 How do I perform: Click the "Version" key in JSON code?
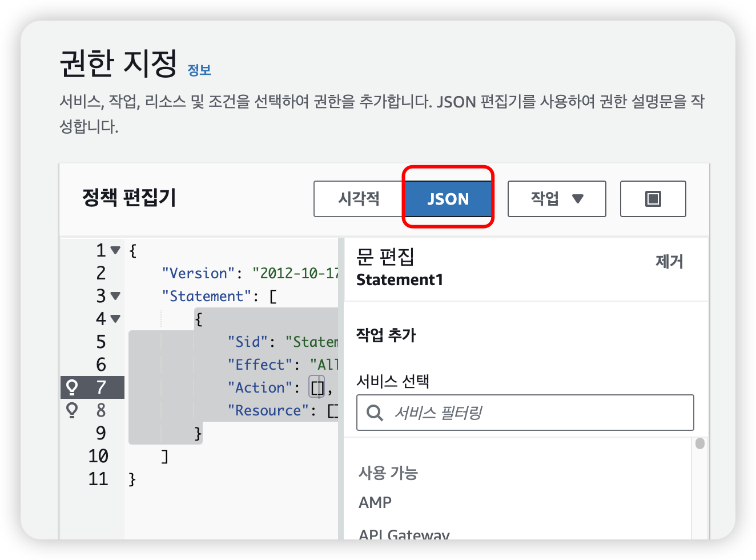(x=198, y=273)
